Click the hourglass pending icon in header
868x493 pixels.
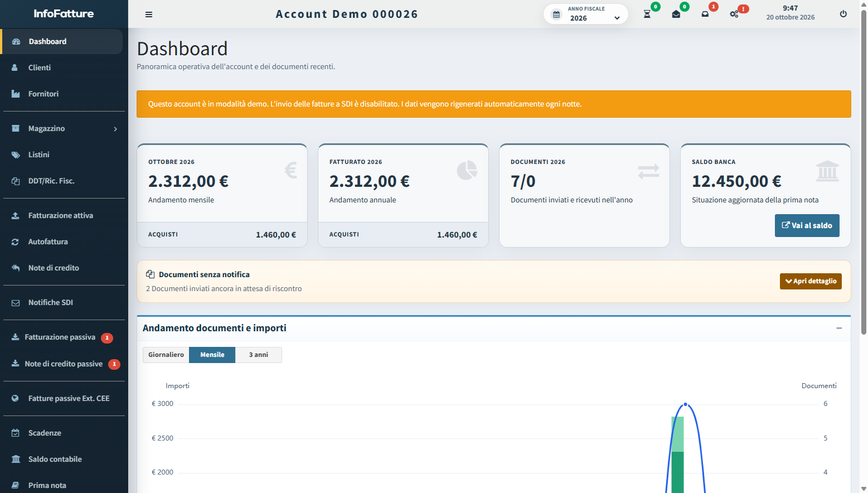click(x=647, y=14)
